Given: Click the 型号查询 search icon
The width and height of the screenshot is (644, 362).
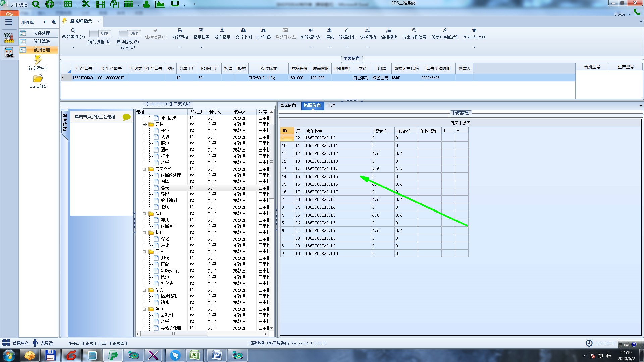Looking at the screenshot, I should point(73,31).
